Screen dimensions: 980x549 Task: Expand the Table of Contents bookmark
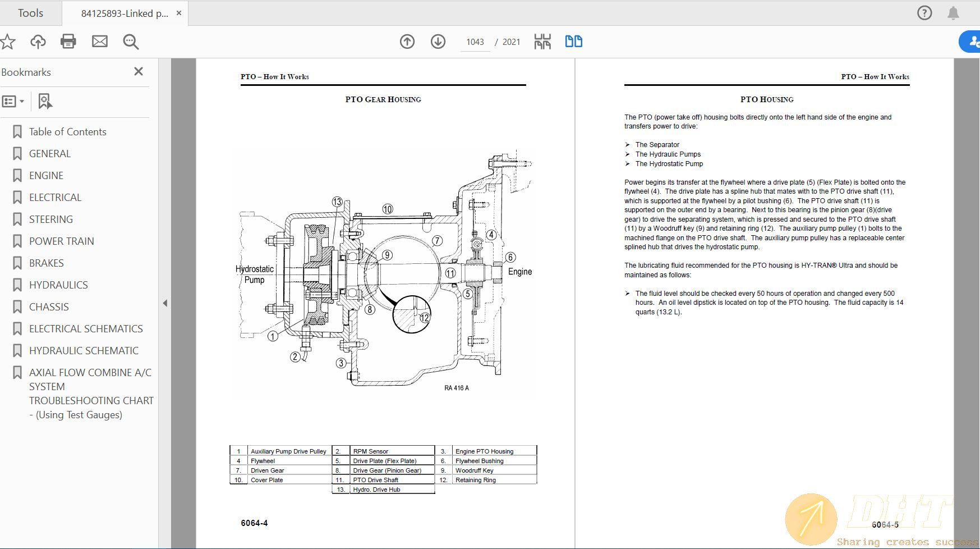(x=67, y=131)
